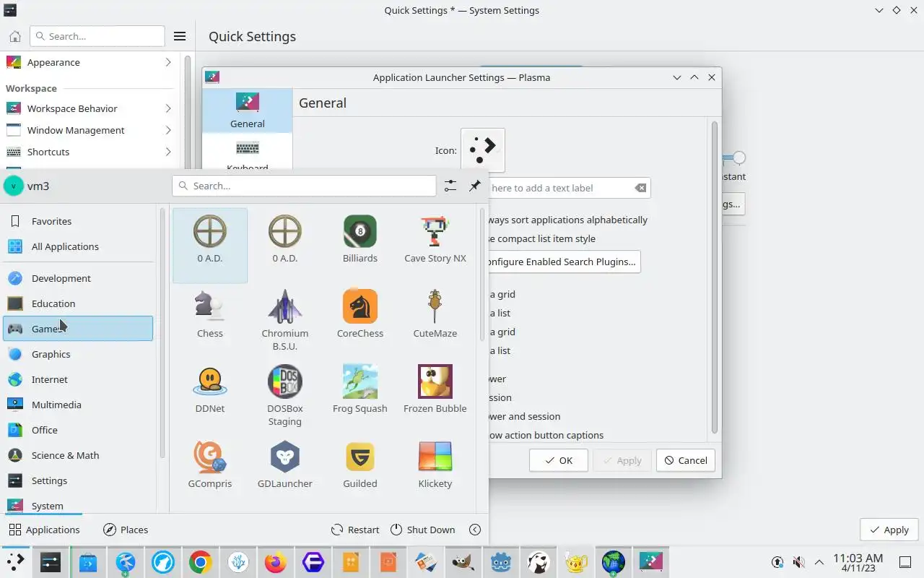
Task: Expand Workspace Behavior submenu arrow
Action: [168, 108]
